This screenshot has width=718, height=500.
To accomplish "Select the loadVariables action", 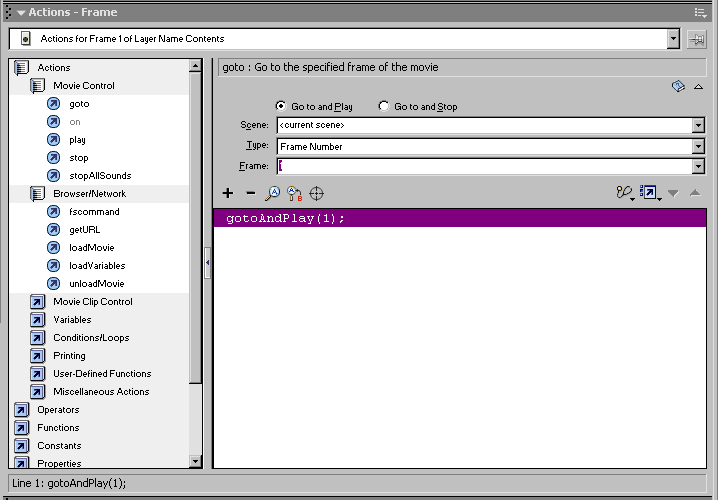I will 97,266.
